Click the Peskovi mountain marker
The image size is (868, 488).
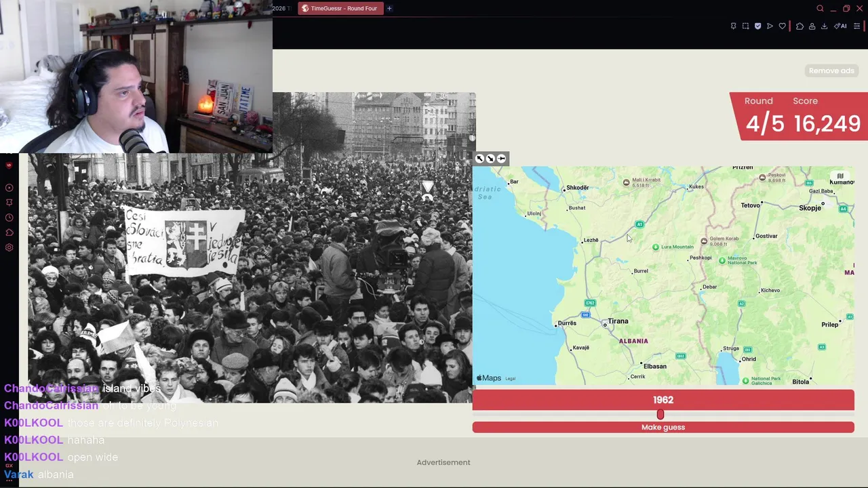click(x=762, y=178)
